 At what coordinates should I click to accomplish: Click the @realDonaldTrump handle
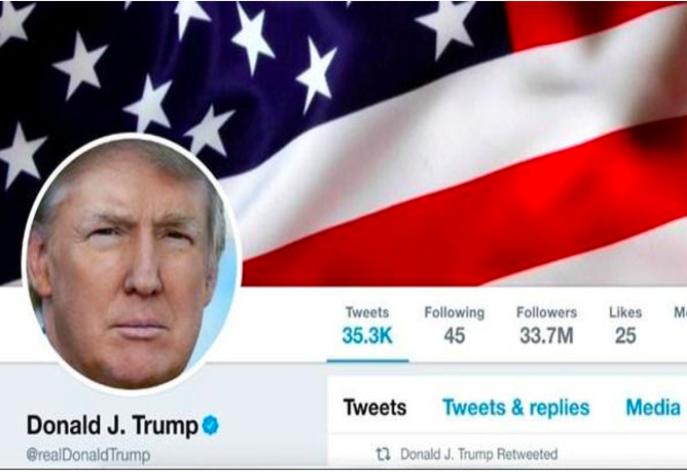coord(88,455)
